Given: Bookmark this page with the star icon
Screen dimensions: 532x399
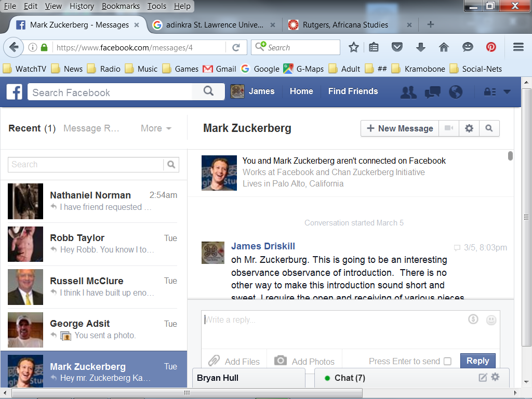Looking at the screenshot, I should pyautogui.click(x=353, y=47).
